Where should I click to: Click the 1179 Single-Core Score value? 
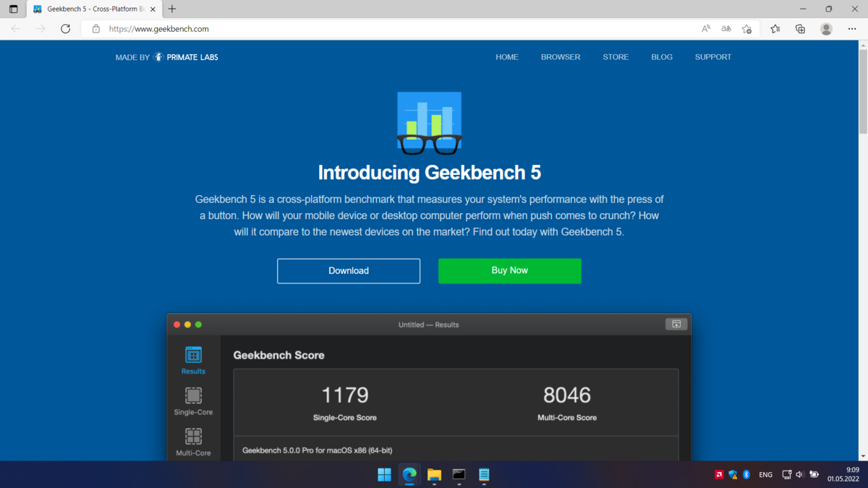click(x=345, y=395)
